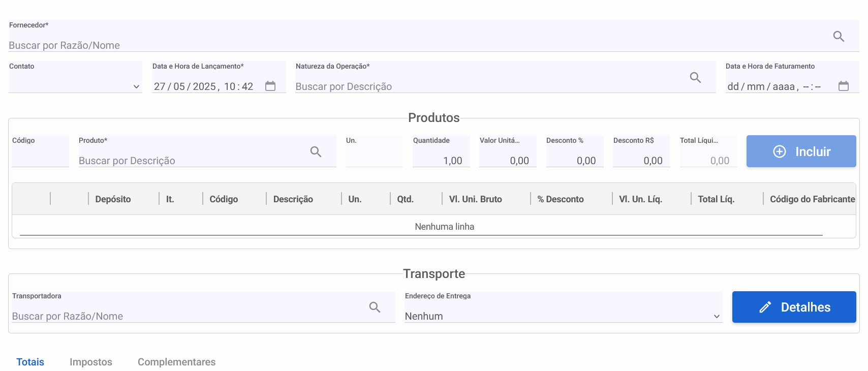Open the Complementares tab
Screen dimensions: 868x371
pos(176,362)
